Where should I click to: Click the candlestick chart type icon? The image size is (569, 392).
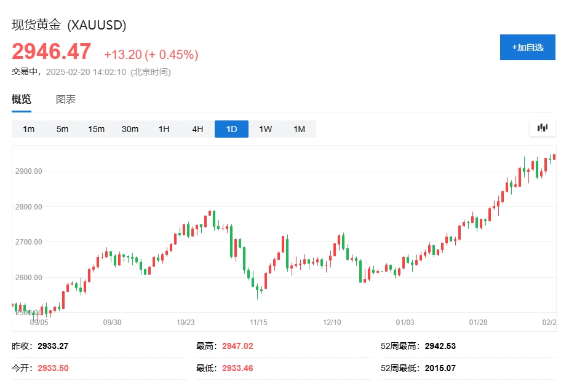pyautogui.click(x=542, y=128)
